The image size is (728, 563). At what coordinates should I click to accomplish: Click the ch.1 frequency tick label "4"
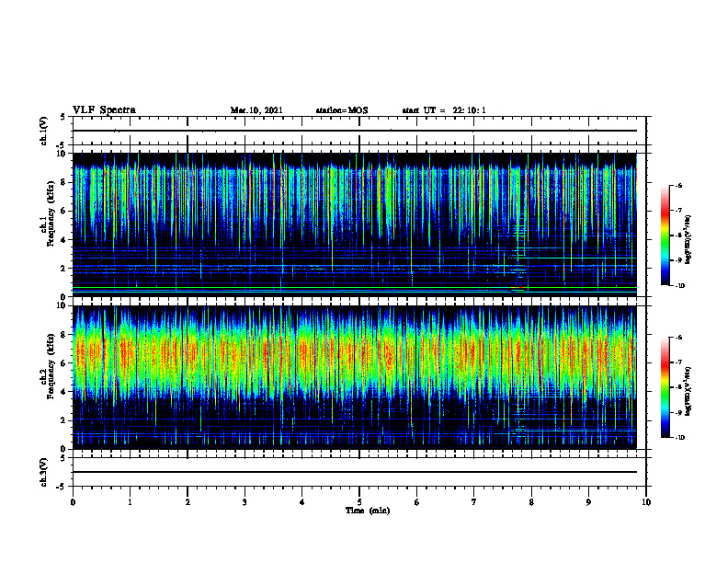(64, 240)
